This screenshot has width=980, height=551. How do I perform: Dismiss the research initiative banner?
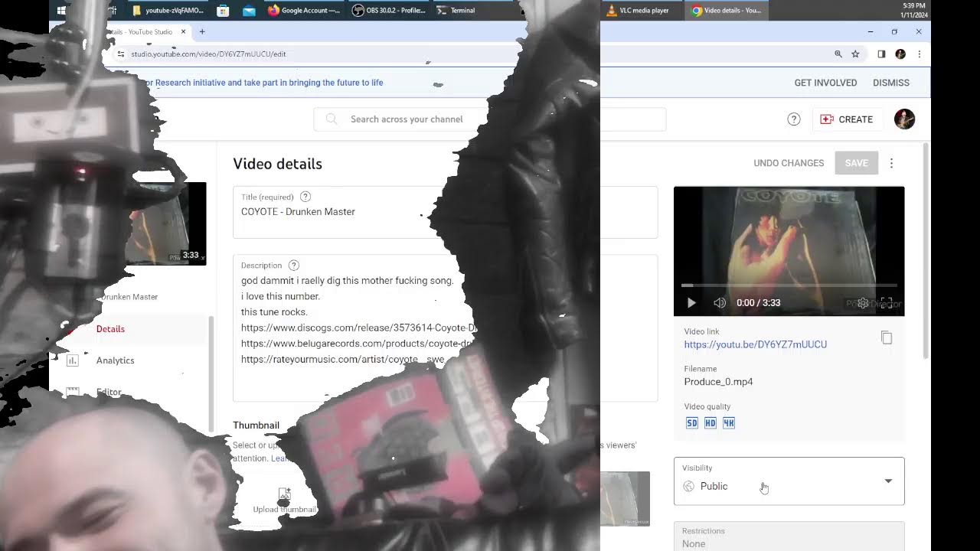(891, 83)
